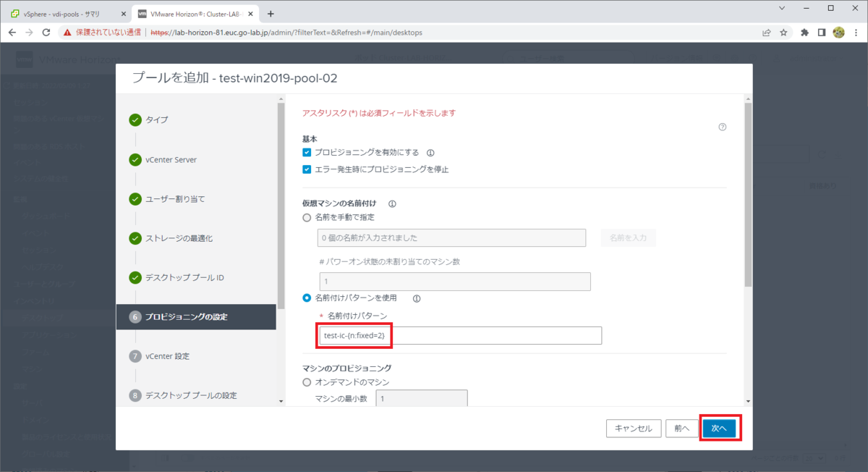
Task: Open the browser side panel icon
Action: click(x=822, y=33)
